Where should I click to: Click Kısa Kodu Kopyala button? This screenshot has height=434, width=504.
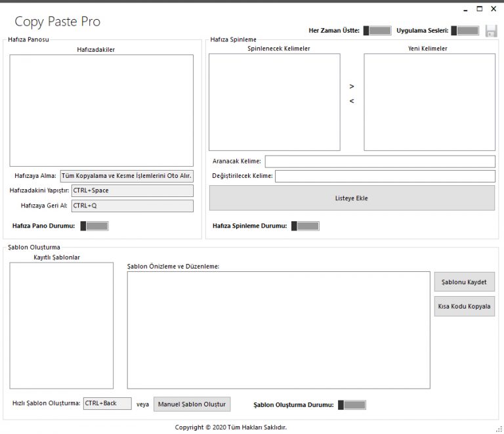point(464,307)
